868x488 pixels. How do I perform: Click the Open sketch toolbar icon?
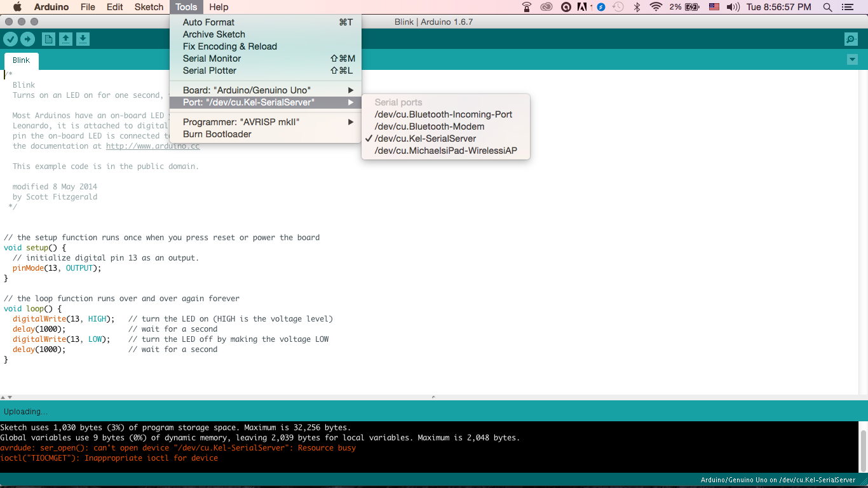66,39
